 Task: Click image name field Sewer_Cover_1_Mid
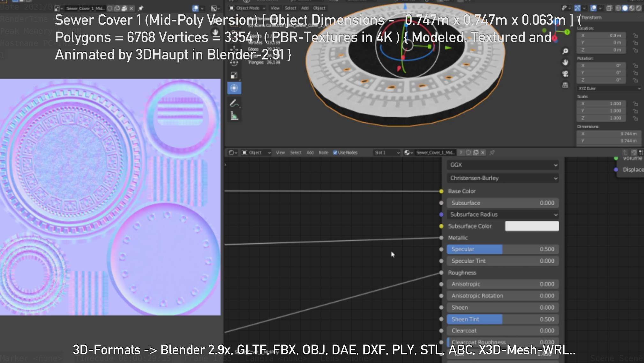(x=85, y=8)
